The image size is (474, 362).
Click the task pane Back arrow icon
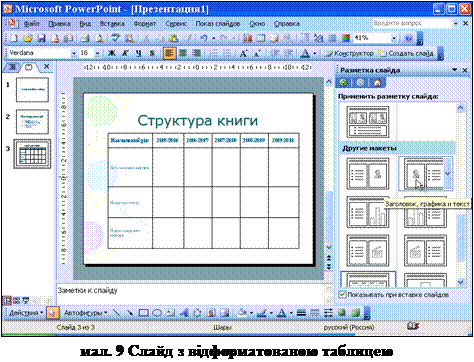pos(343,82)
